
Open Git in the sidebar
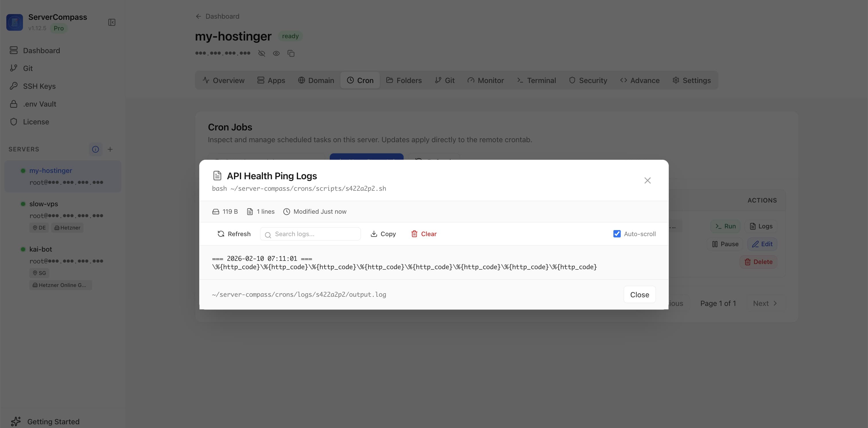point(63,68)
